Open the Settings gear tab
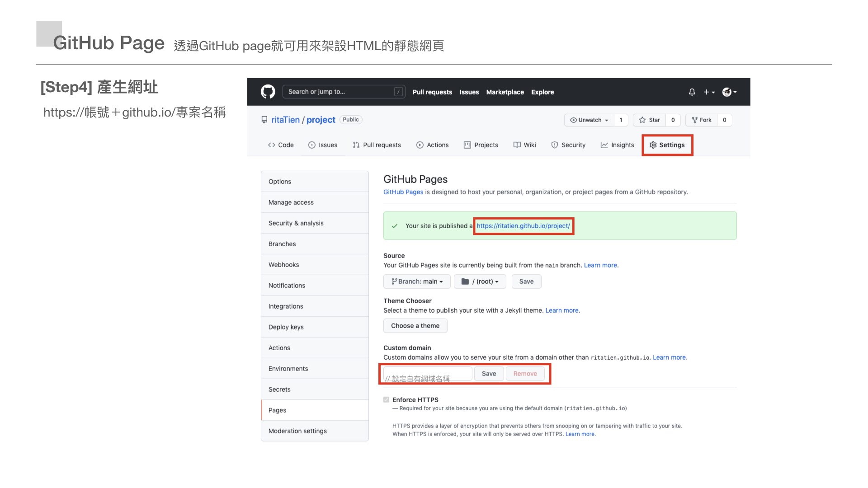Viewport: 868px width, 488px height. [x=667, y=145]
